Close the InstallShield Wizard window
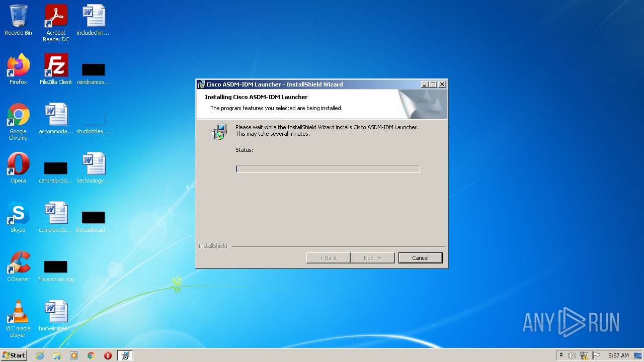The height and width of the screenshot is (362, 644). [x=442, y=84]
